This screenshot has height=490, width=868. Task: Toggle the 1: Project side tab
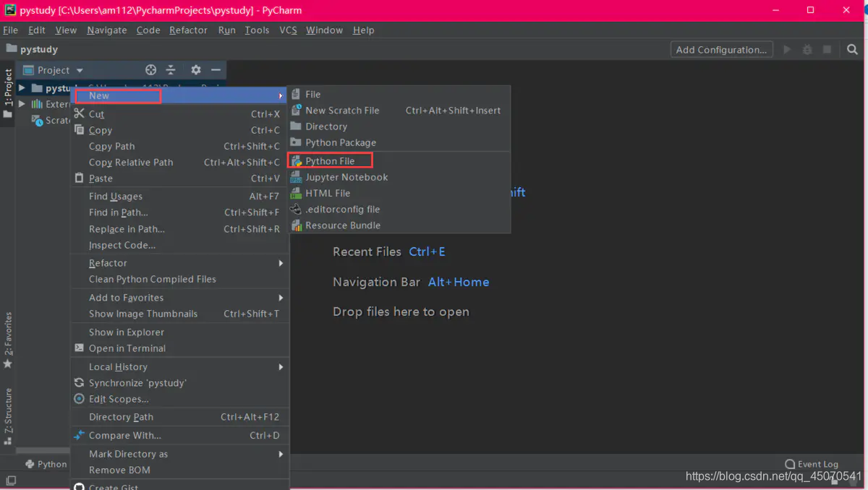point(8,93)
